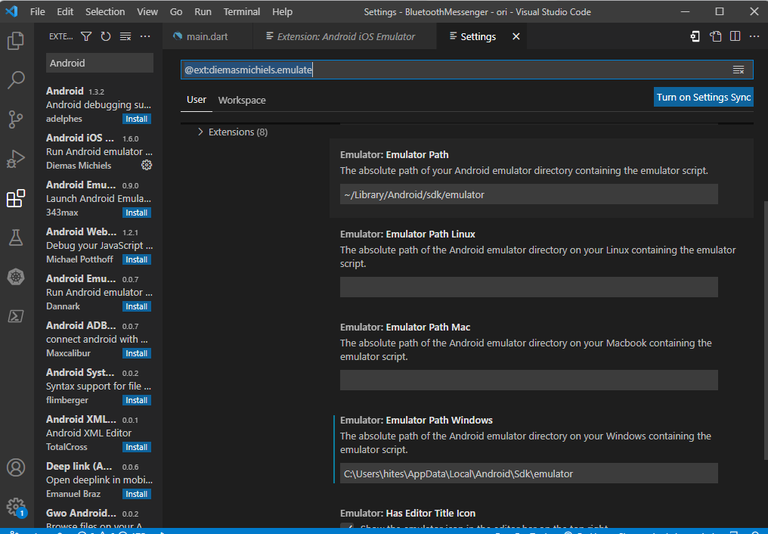Open the Terminal menu
The width and height of the screenshot is (768, 534).
tap(241, 12)
